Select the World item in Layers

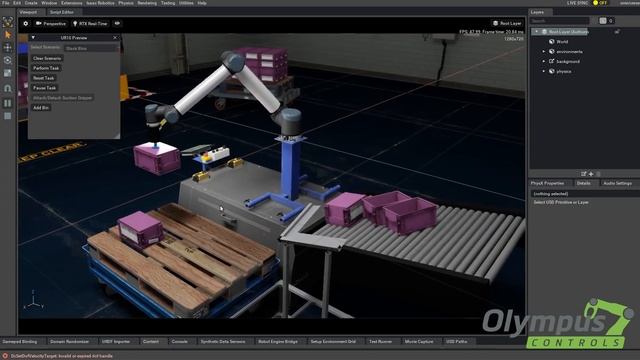pos(562,42)
